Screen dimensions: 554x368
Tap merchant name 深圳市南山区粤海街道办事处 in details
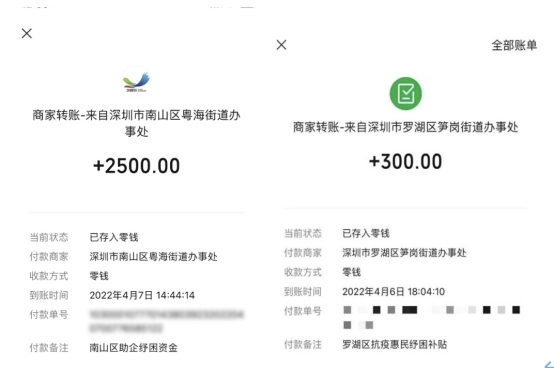pos(153,256)
